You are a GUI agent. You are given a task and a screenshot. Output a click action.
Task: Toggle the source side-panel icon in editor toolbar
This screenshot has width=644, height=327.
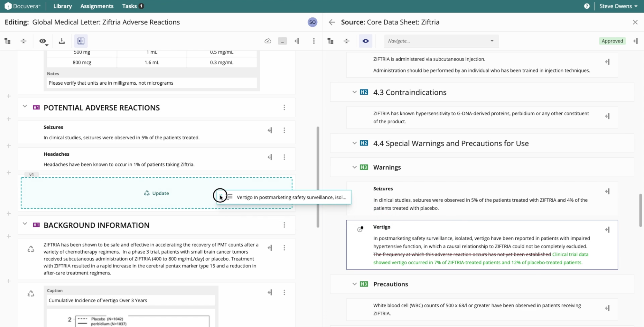[81, 41]
